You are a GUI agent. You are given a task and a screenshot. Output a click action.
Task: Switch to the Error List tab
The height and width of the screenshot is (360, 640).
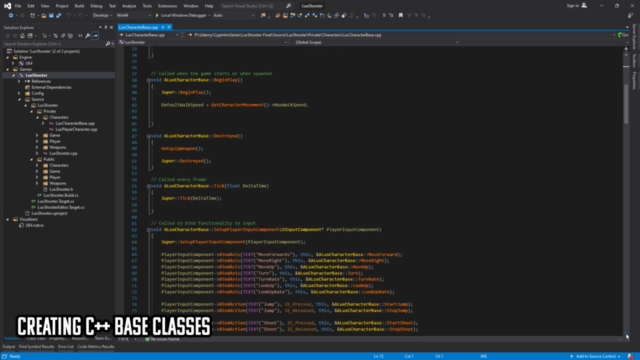(x=66, y=347)
